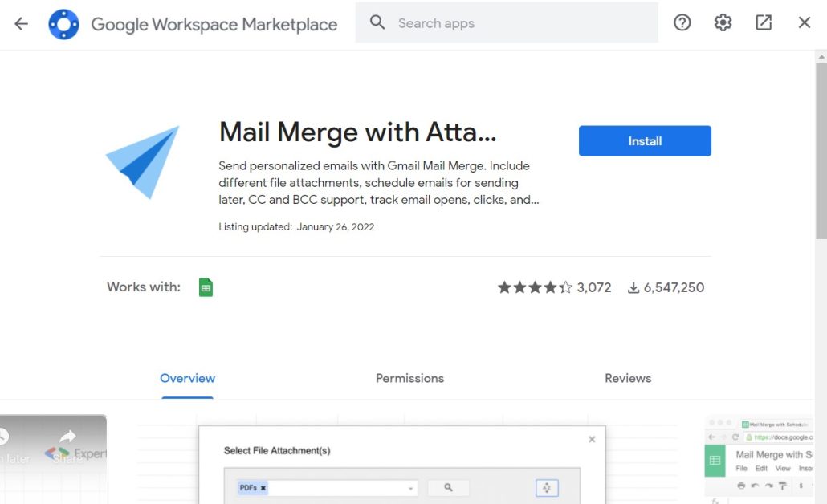
Task: Open the Marketplace in a new window
Action: click(764, 23)
